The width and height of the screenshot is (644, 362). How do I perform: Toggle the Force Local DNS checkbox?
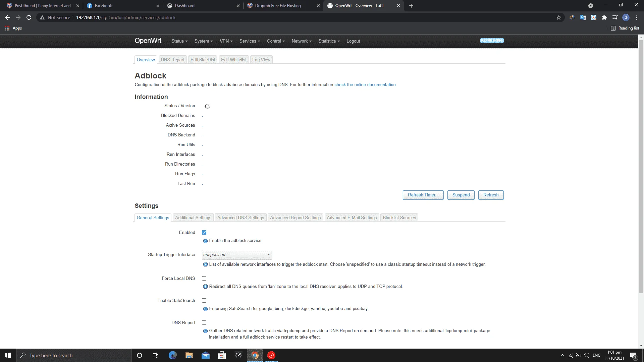[x=204, y=278]
